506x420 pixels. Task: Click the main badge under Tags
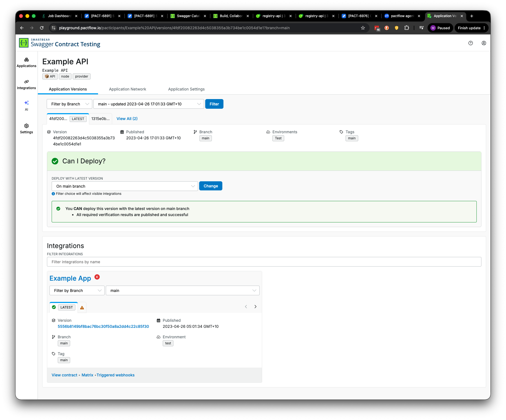352,138
